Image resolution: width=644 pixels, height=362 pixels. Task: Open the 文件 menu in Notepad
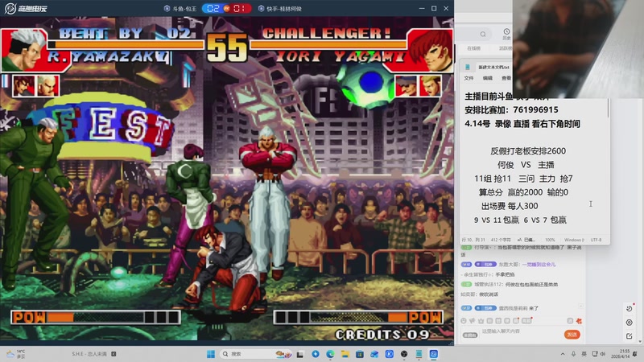(x=469, y=78)
